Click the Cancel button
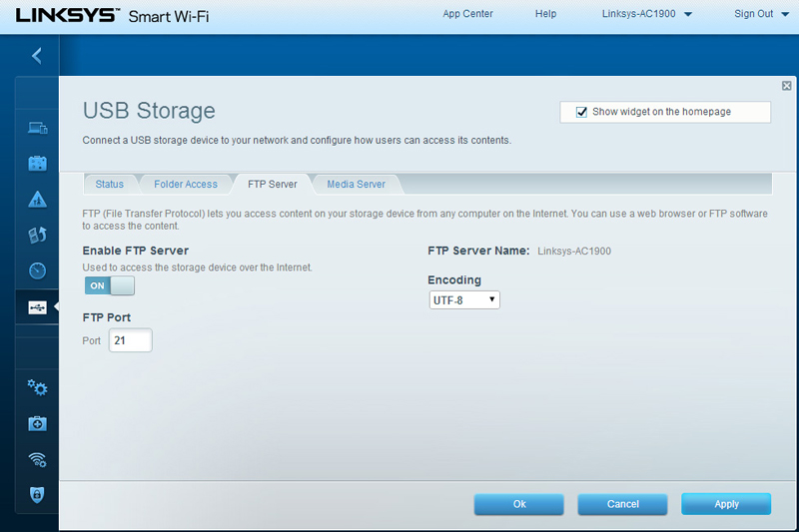The image size is (799, 532). 622,504
